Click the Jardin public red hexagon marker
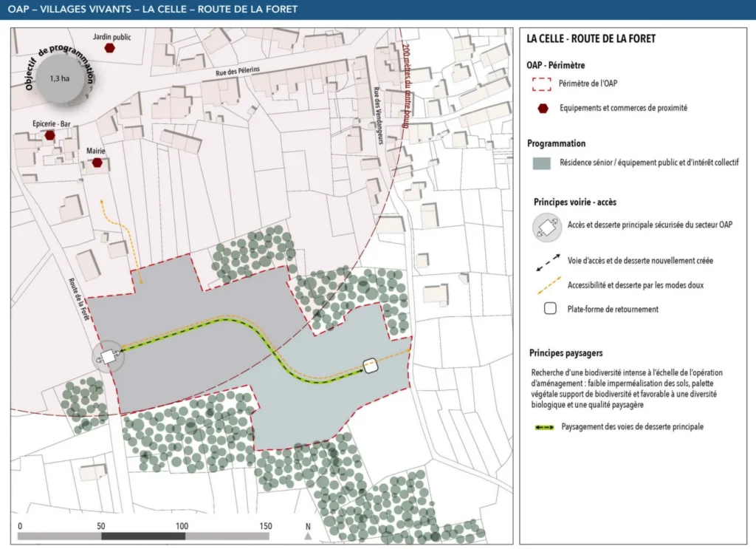 (109, 48)
